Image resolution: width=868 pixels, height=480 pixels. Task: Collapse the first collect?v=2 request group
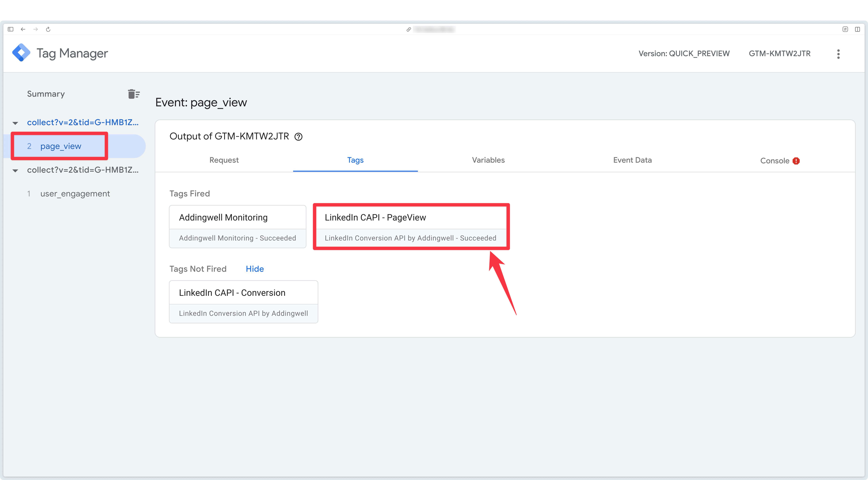tap(15, 123)
